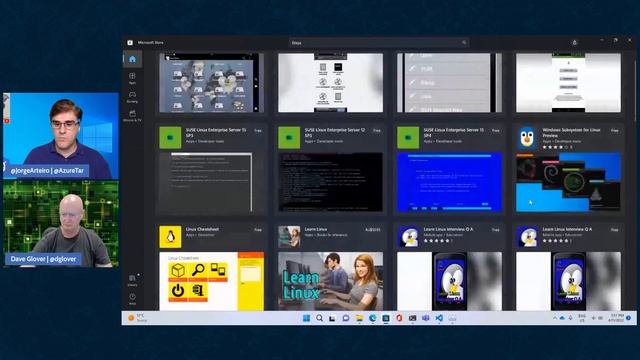
Task: Open Task View on the taskbar
Action: (333, 318)
